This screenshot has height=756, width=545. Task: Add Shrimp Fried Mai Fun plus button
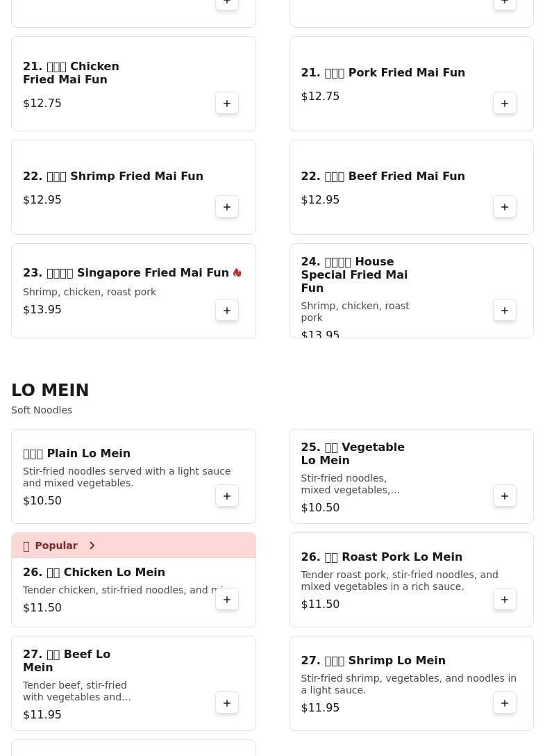(x=227, y=207)
